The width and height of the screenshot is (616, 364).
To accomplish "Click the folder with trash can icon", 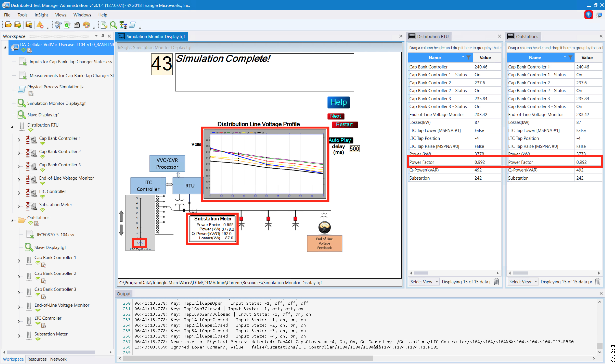I will pyautogui.click(x=29, y=25).
